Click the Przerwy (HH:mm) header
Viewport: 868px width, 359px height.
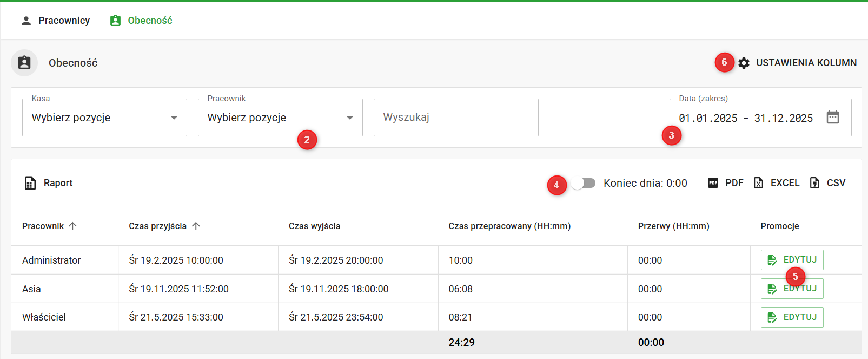click(674, 226)
